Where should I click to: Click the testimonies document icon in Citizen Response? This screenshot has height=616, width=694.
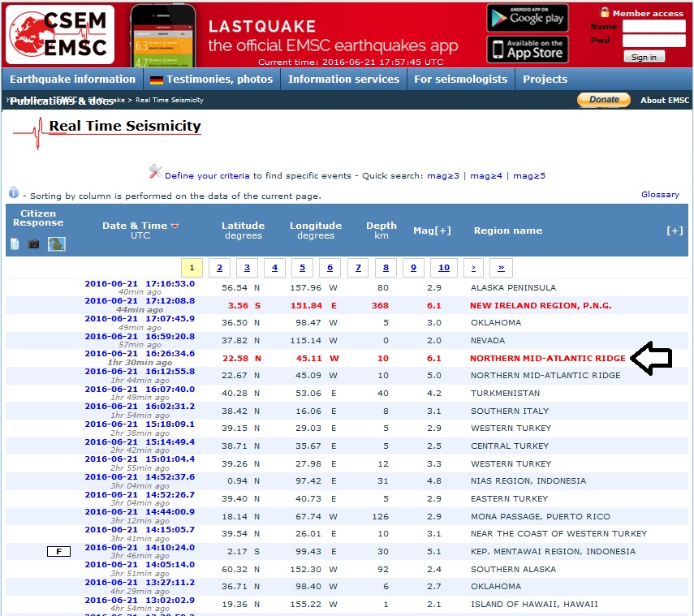tap(15, 243)
